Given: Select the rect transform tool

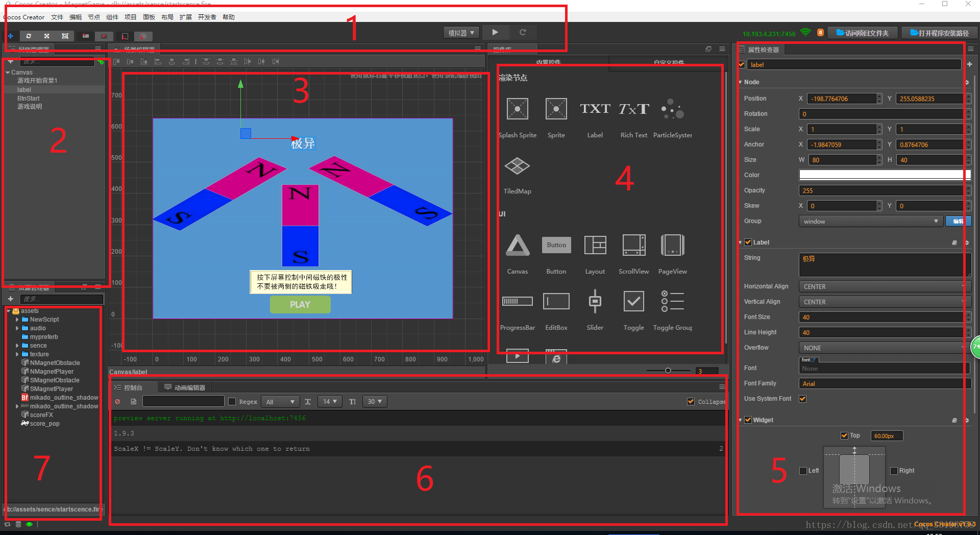Looking at the screenshot, I should pyautogui.click(x=65, y=36).
